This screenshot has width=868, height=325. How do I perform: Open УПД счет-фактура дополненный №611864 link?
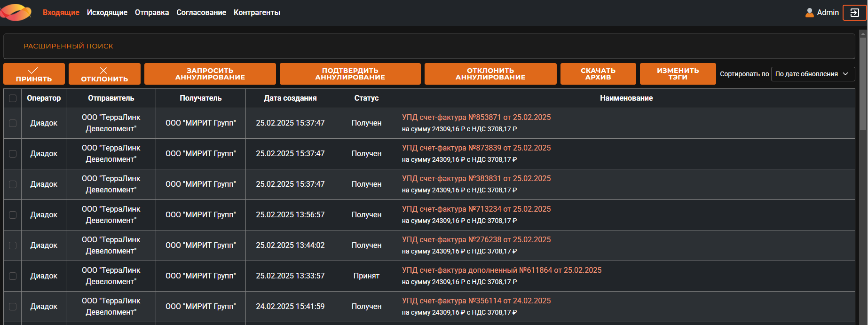pyautogui.click(x=502, y=270)
